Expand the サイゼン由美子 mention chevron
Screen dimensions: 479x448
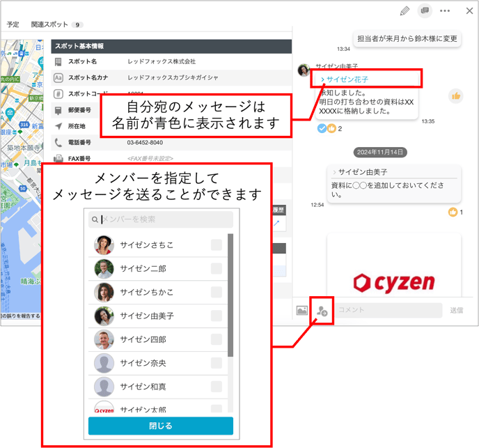coord(334,172)
